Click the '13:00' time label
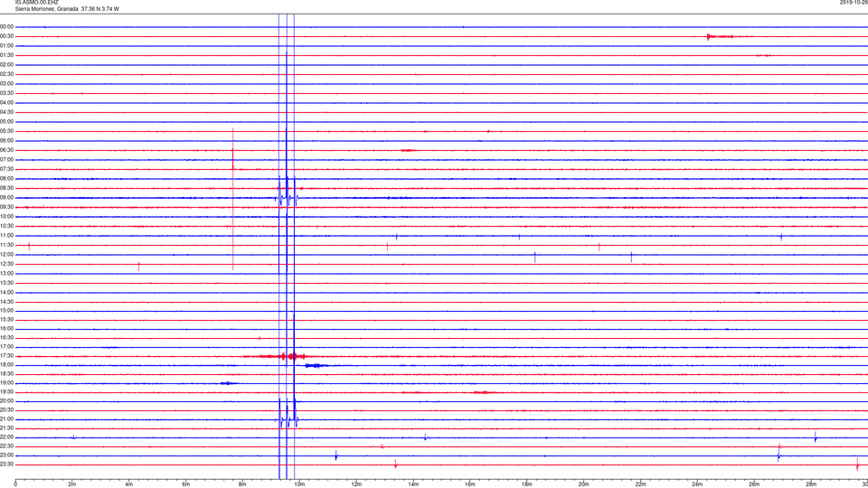868x488 pixels. [x=7, y=273]
